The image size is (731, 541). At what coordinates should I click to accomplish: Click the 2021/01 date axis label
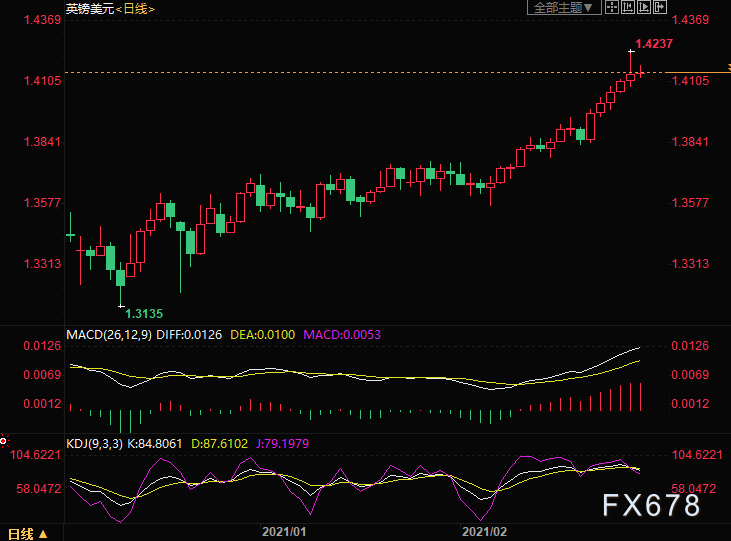284,532
